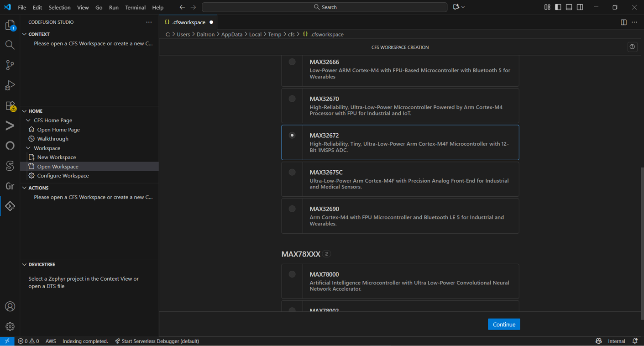644x346 pixels.
Task: Open notifications bell in status bar
Action: pyautogui.click(x=635, y=341)
